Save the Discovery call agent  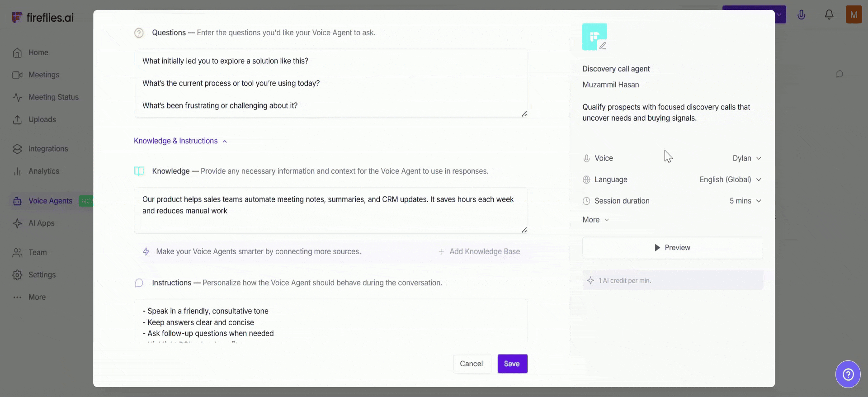click(x=512, y=364)
